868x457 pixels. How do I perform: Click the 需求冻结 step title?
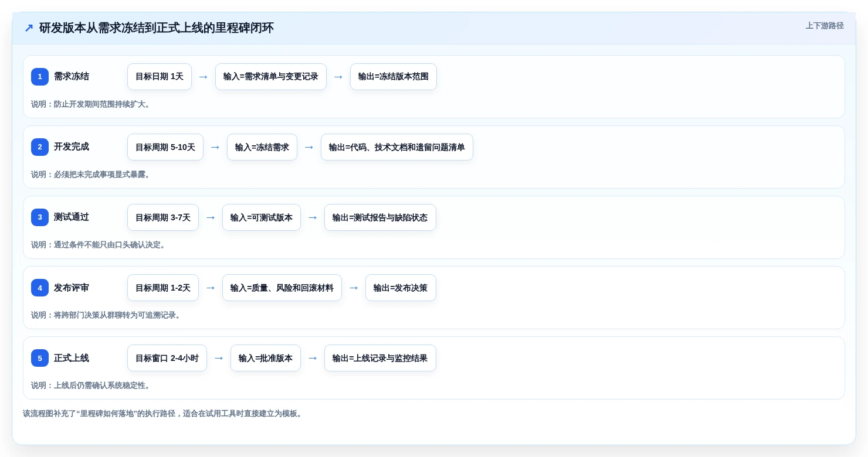(x=72, y=76)
